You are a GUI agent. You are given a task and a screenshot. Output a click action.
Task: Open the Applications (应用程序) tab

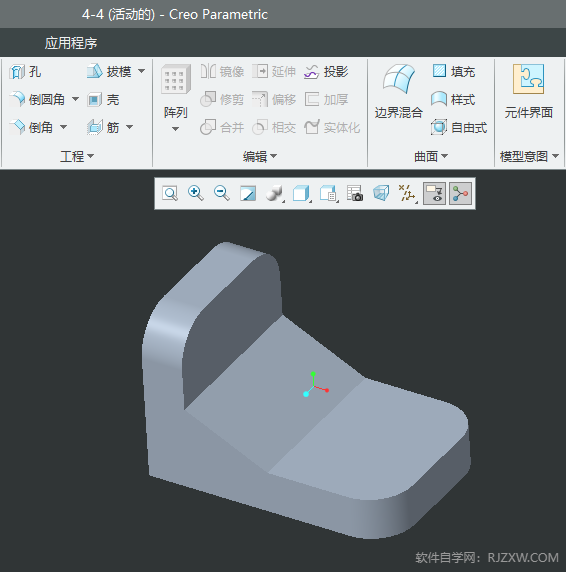71,43
